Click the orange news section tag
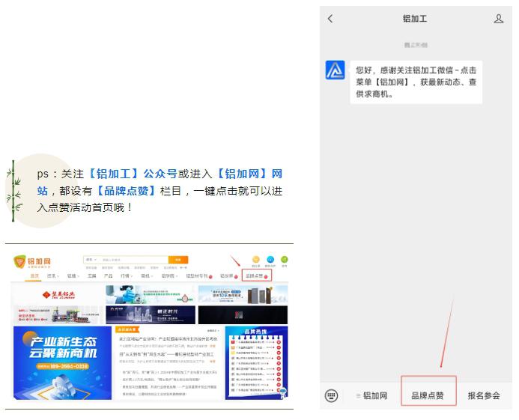Viewport: 519px width, 420px height. (x=127, y=329)
